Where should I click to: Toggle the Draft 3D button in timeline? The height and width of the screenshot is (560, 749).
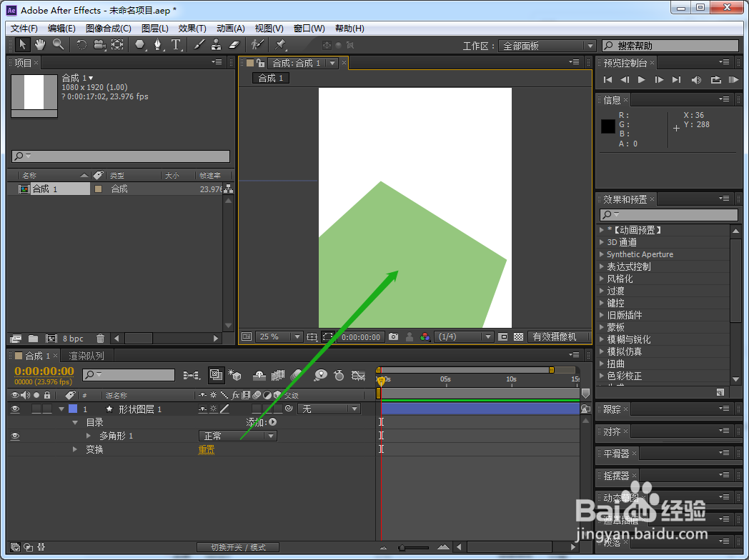point(234,375)
